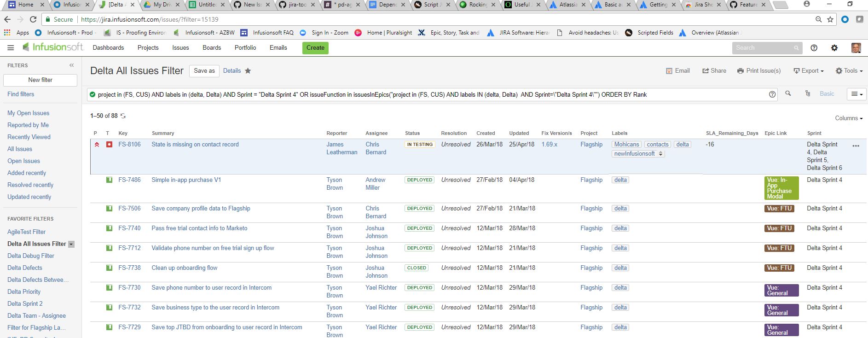This screenshot has height=338, width=868.
Task: Open the user profile avatar
Action: [x=856, y=48]
